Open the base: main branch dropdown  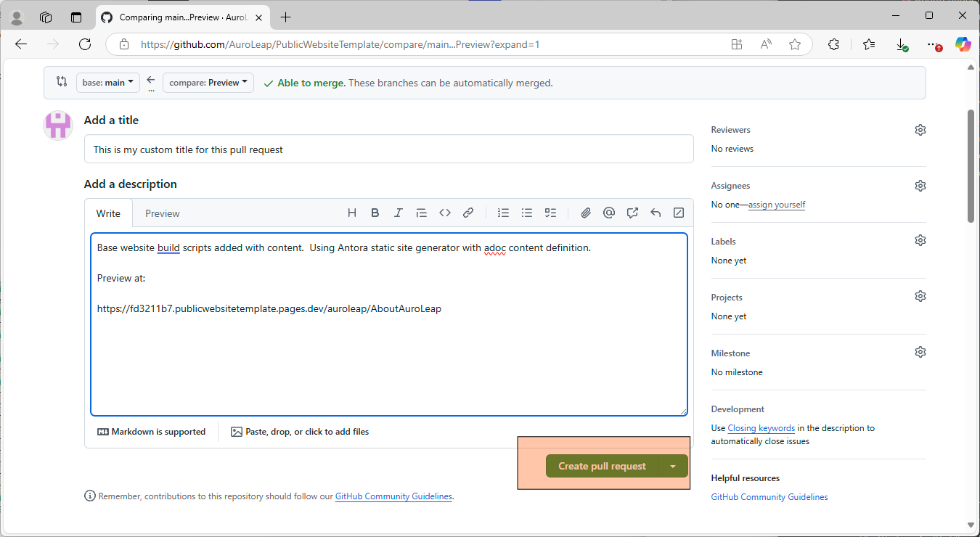coord(108,83)
